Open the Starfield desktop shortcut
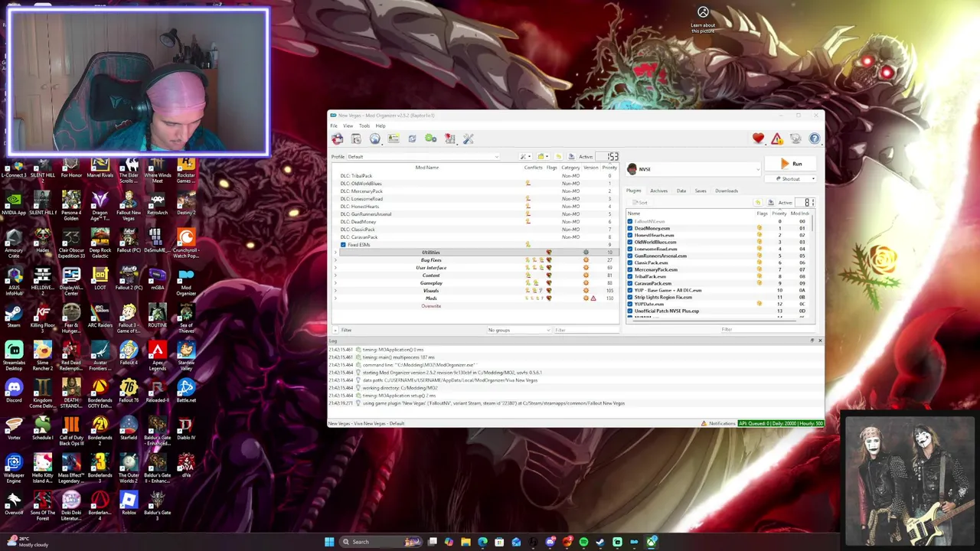 (x=129, y=429)
